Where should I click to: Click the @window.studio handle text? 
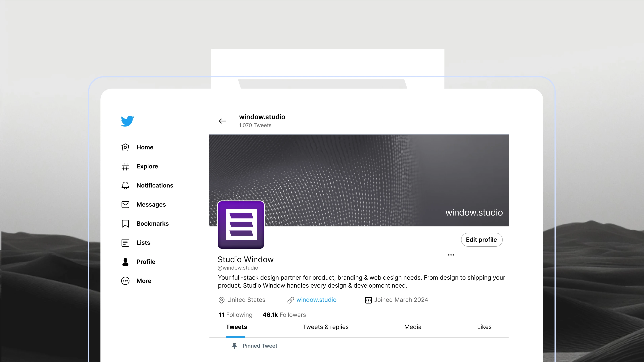238,268
